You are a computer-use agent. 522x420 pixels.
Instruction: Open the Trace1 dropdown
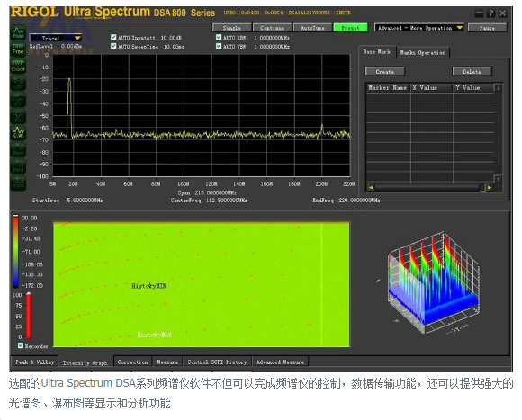point(56,38)
